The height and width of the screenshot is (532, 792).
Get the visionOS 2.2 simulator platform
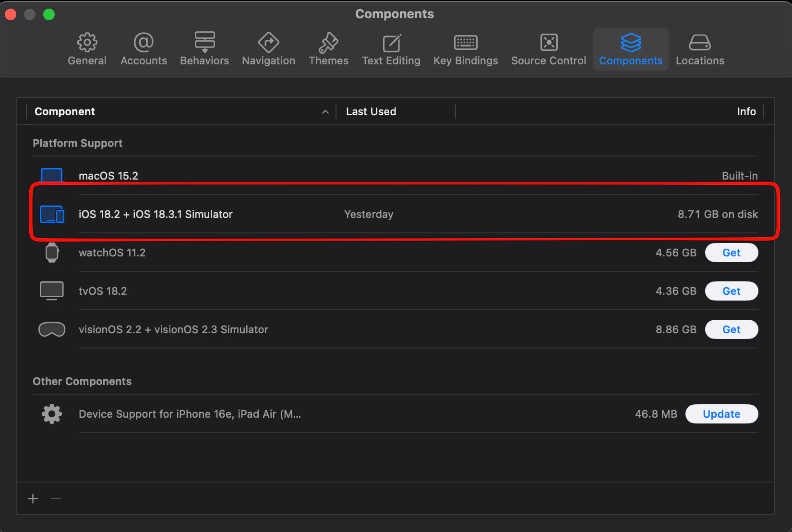pos(732,329)
